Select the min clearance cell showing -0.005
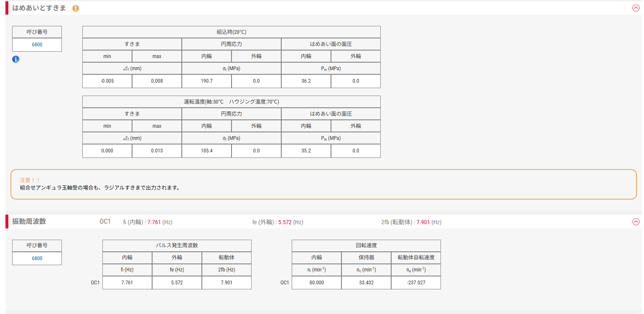Image resolution: width=644 pixels, height=314 pixels. point(107,81)
